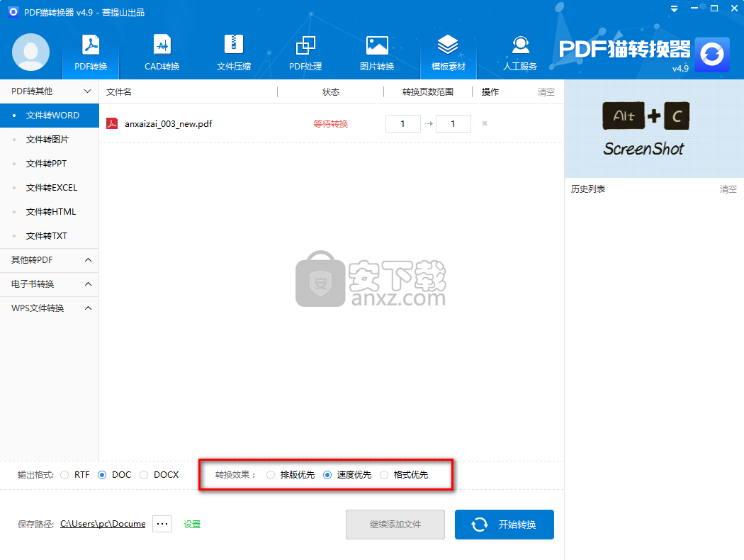The width and height of the screenshot is (744, 560).
Task: Click the end page number field
Action: (x=453, y=124)
